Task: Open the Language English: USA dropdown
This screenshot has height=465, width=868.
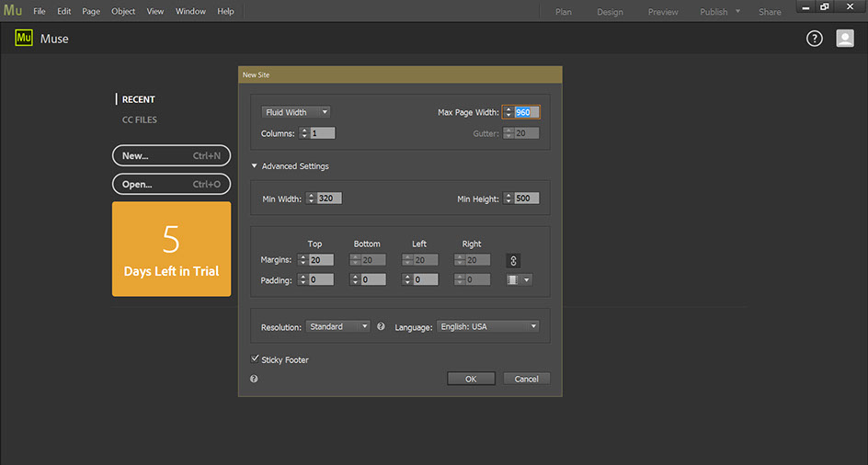Action: coord(487,326)
